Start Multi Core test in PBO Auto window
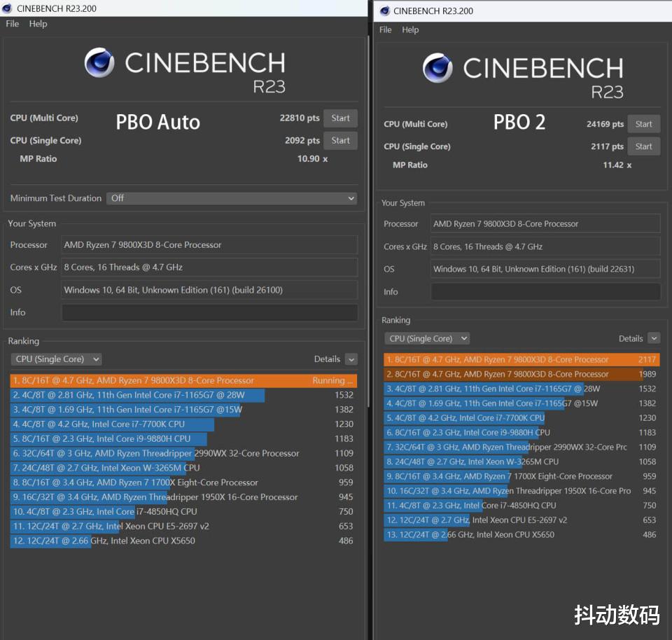Image resolution: width=672 pixels, height=640 pixels. tap(340, 118)
